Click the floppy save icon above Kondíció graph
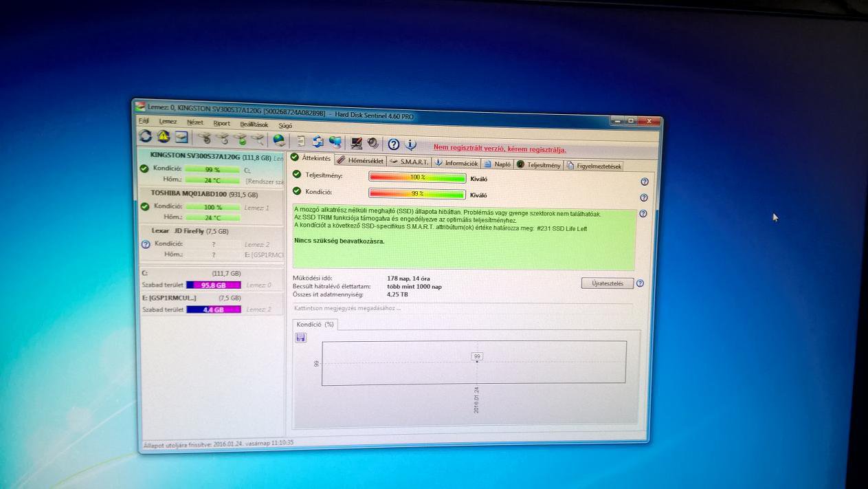Viewport: 868px width, 489px height. pyautogui.click(x=300, y=337)
